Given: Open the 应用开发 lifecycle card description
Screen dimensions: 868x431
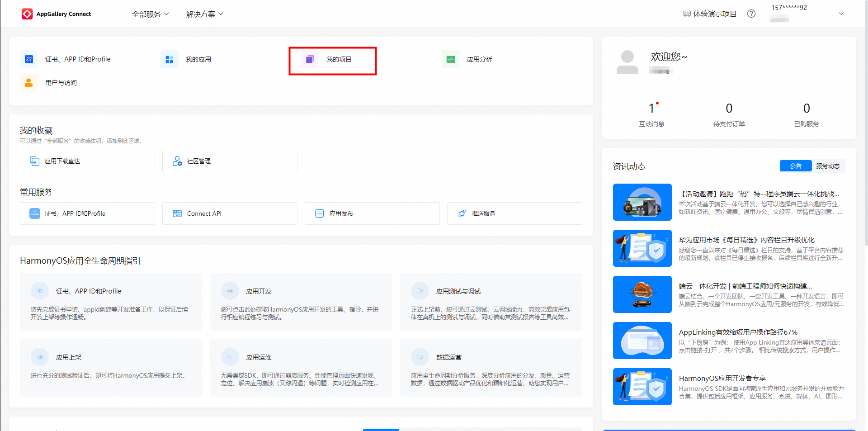Looking at the screenshot, I should [300, 313].
